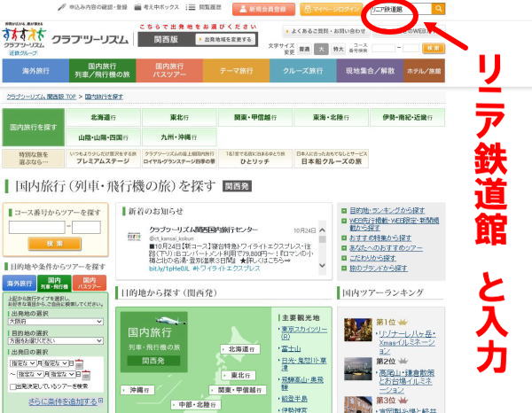Check 出発決定しているツアーを検索 checkbox
This screenshot has height=413, width=532.
[x=12, y=386]
